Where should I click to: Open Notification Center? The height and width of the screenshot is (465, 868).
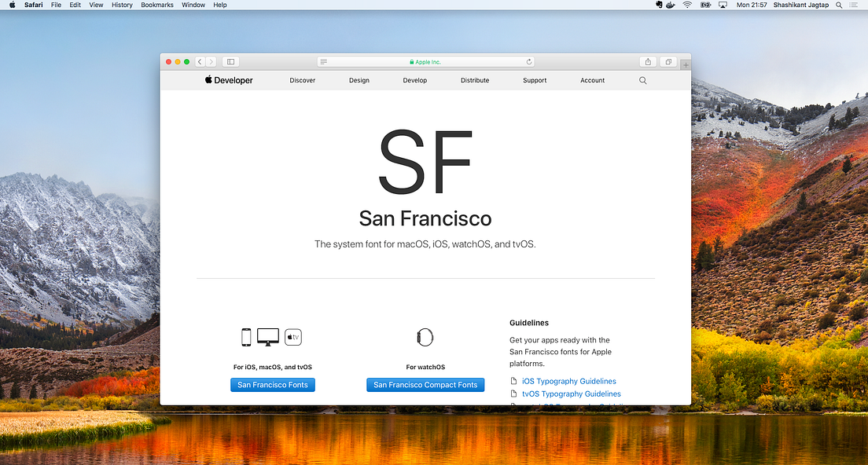tap(854, 5)
